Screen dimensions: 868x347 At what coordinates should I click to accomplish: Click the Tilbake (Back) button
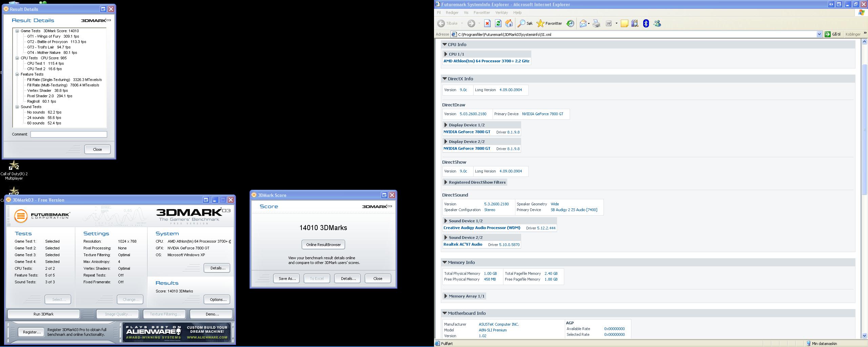coord(448,23)
